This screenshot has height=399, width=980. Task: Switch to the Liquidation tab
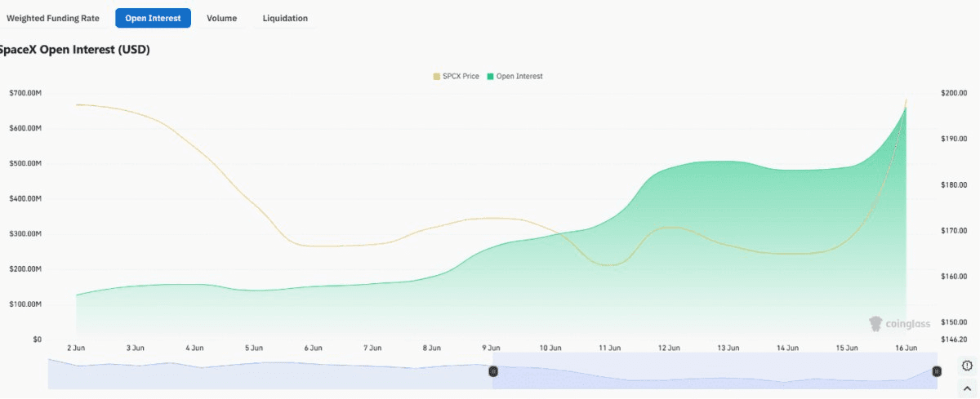285,18
